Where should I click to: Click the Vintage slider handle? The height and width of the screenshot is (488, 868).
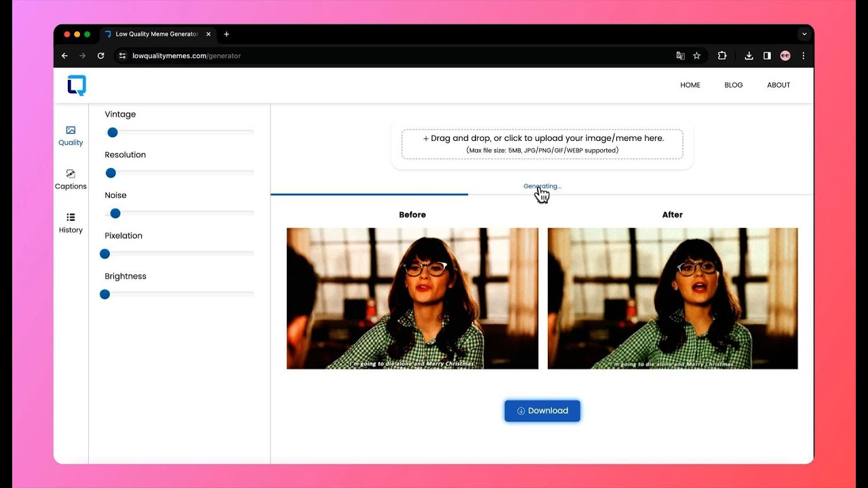coord(113,132)
